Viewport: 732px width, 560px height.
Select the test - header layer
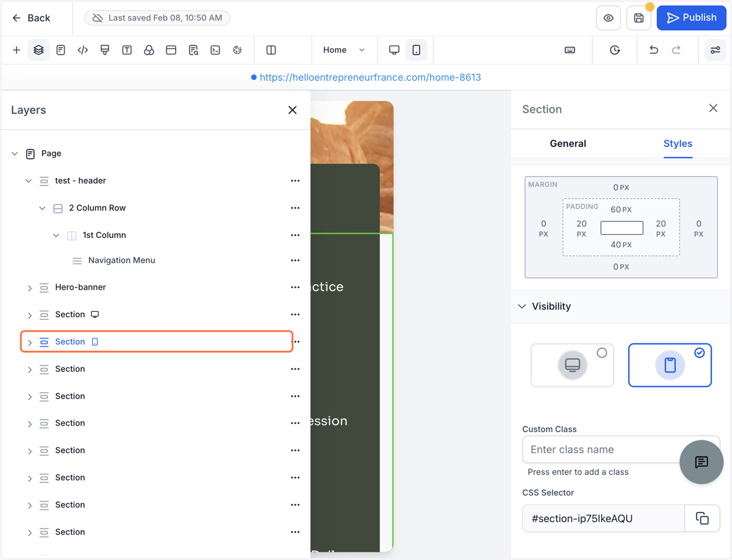point(81,181)
